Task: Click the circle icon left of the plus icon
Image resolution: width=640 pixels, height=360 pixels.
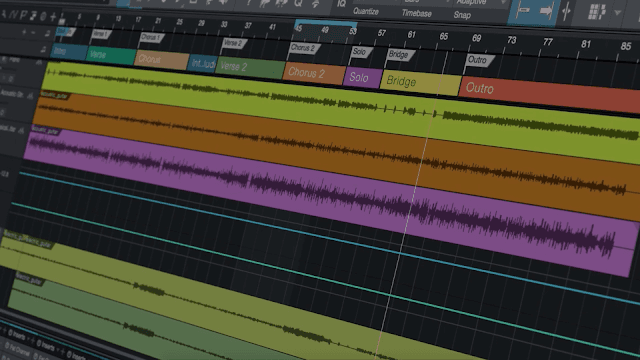Action: point(43,17)
